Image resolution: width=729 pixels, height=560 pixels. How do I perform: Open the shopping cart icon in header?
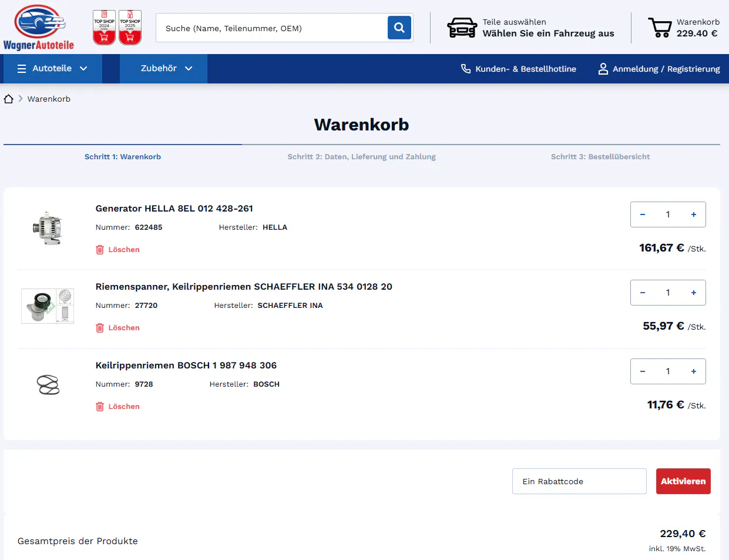click(x=660, y=28)
